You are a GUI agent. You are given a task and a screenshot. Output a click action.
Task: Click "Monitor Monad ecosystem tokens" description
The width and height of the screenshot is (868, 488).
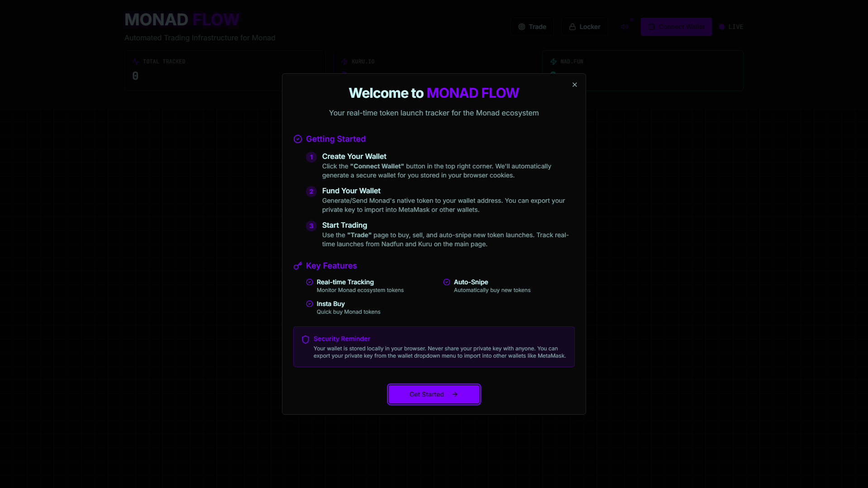tap(360, 290)
